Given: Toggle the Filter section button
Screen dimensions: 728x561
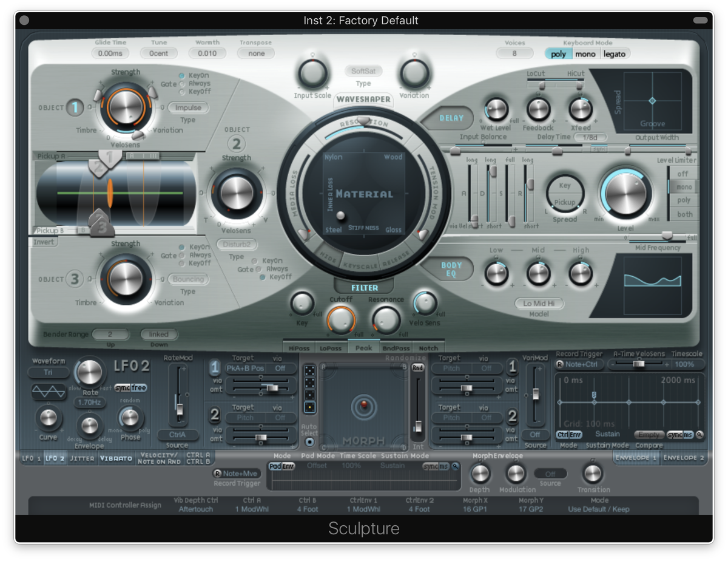Looking at the screenshot, I should (364, 287).
